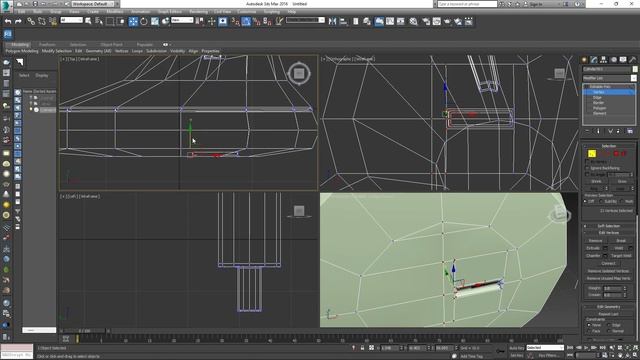Choose None constraint radio button
Image resolution: width=640 pixels, height=360 pixels.
point(589,325)
